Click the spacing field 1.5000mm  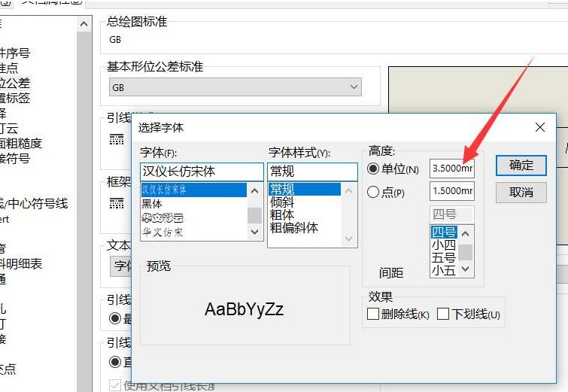(x=451, y=191)
